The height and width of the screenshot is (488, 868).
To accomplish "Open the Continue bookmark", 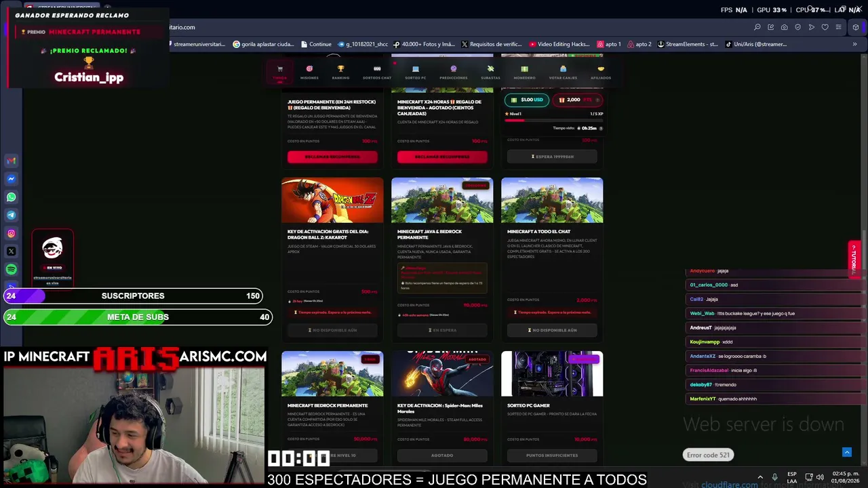I will [315, 44].
